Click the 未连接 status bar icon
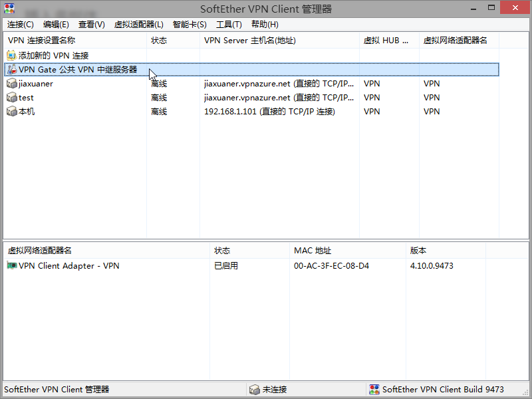532x399 pixels. coord(255,390)
